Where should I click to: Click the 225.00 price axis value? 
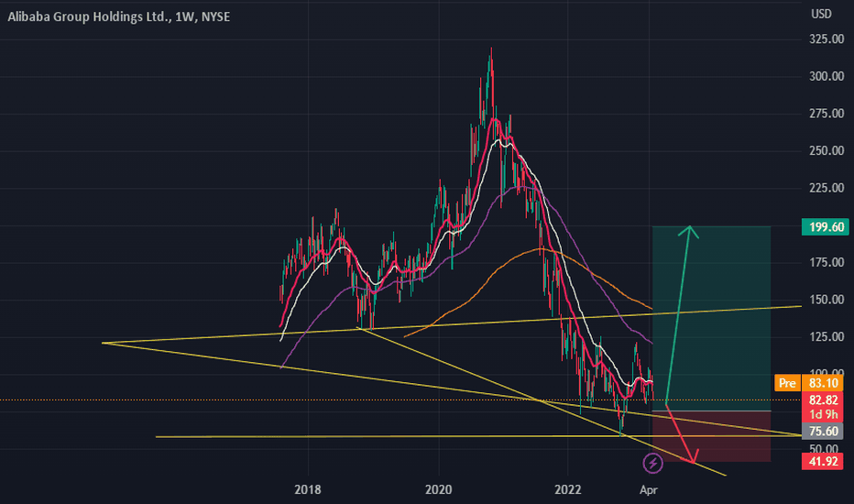827,188
